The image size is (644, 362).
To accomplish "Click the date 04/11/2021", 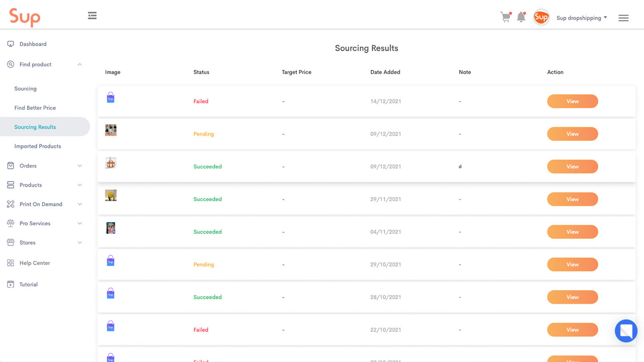I will click(386, 232).
